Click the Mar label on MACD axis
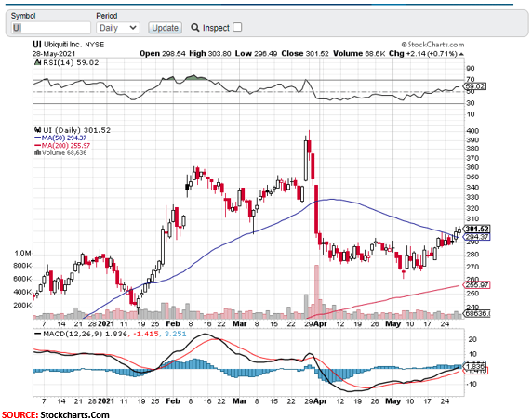Screen dimensions: 532x420 click(x=239, y=401)
